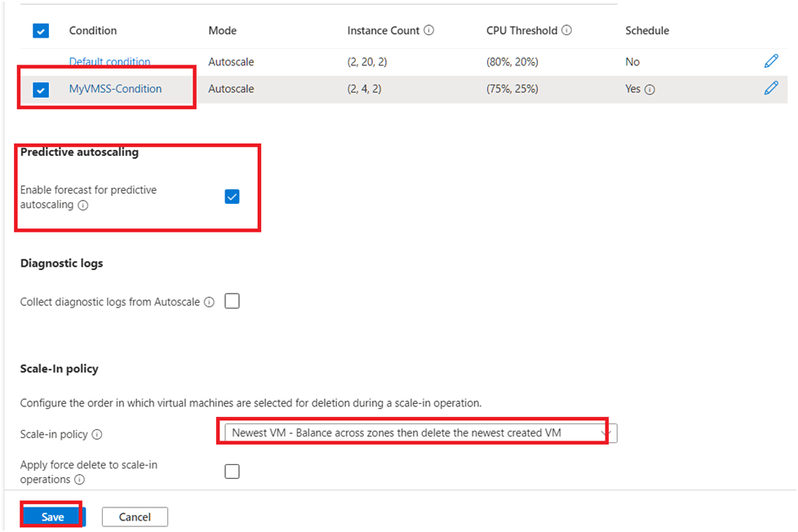The height and width of the screenshot is (532, 798).
Task: Click the Scale-in policy info icon
Action: [x=97, y=435]
